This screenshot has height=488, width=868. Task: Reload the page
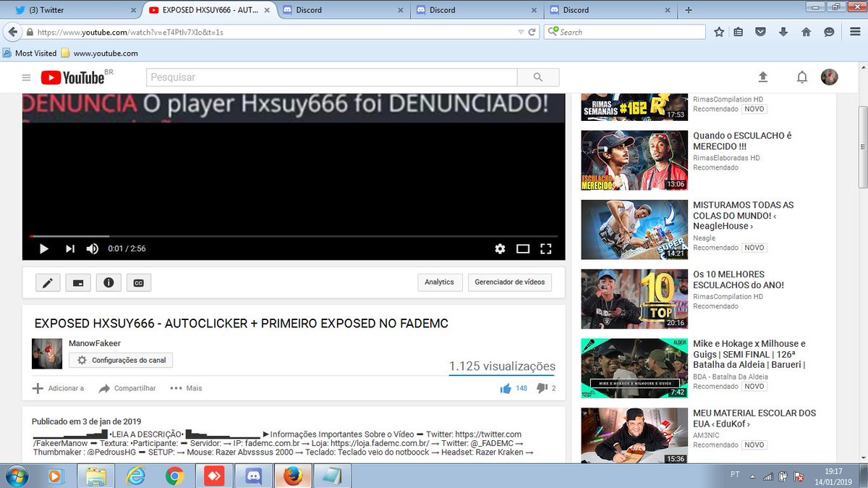(x=532, y=32)
